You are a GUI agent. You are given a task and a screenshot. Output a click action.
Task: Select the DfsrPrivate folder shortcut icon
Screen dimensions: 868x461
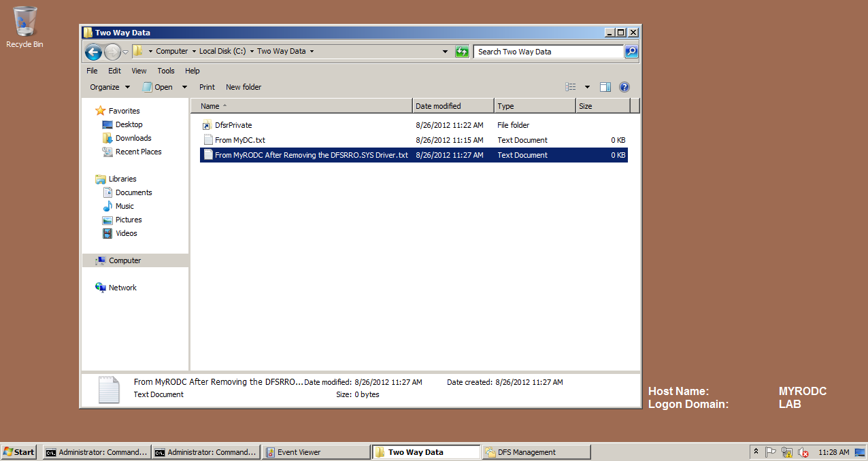click(x=208, y=125)
